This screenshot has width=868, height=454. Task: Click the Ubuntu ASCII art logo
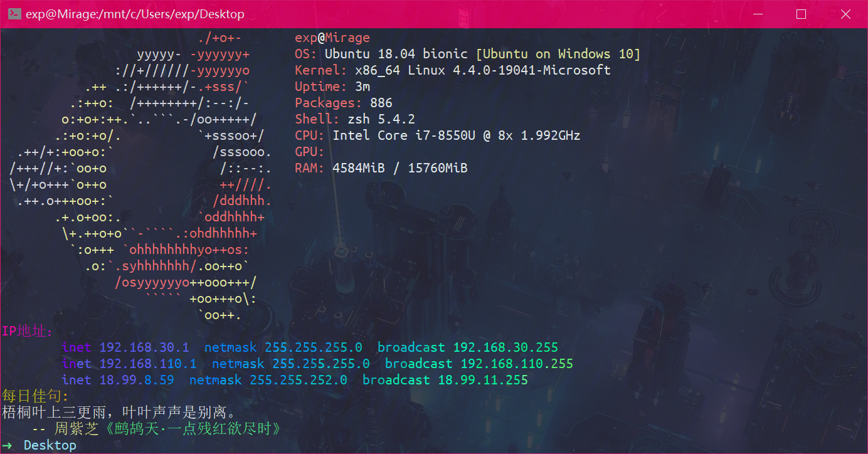coord(141,176)
